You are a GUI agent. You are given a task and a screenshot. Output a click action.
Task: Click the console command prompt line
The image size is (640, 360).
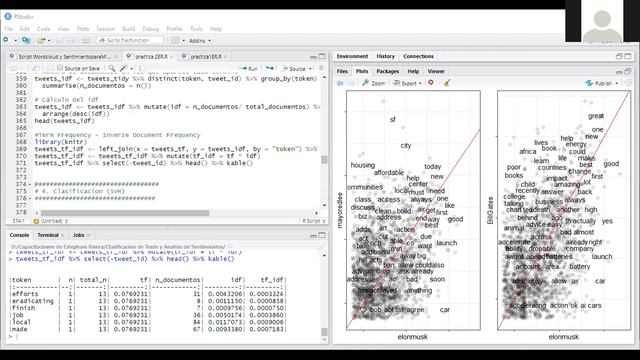pyautogui.click(x=163, y=336)
